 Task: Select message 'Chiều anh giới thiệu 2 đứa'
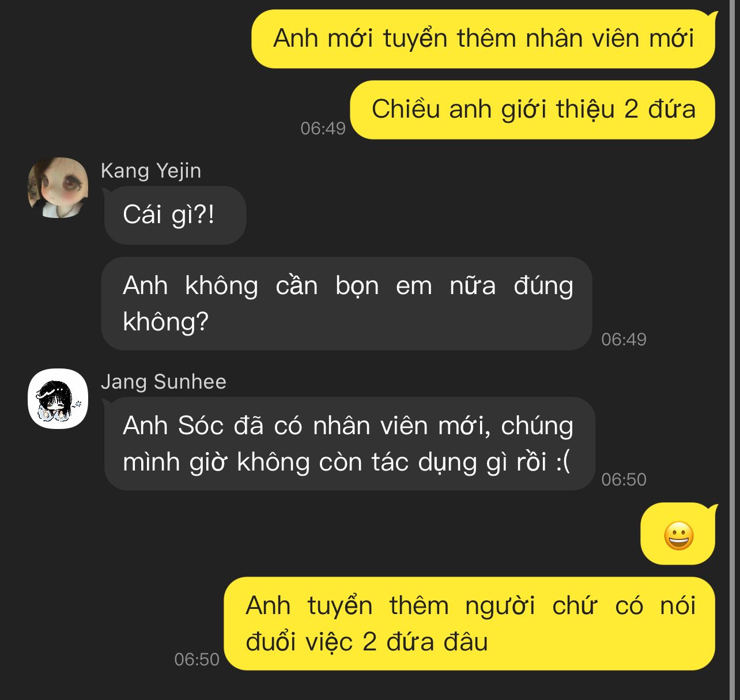(533, 110)
